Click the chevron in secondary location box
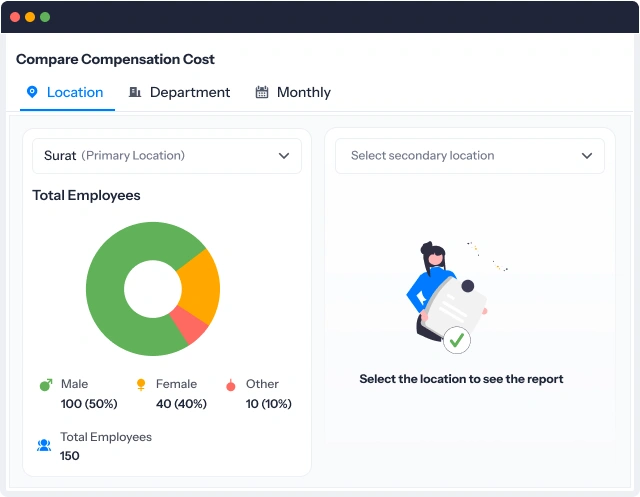Viewport: 640px width, 497px height. [x=587, y=156]
